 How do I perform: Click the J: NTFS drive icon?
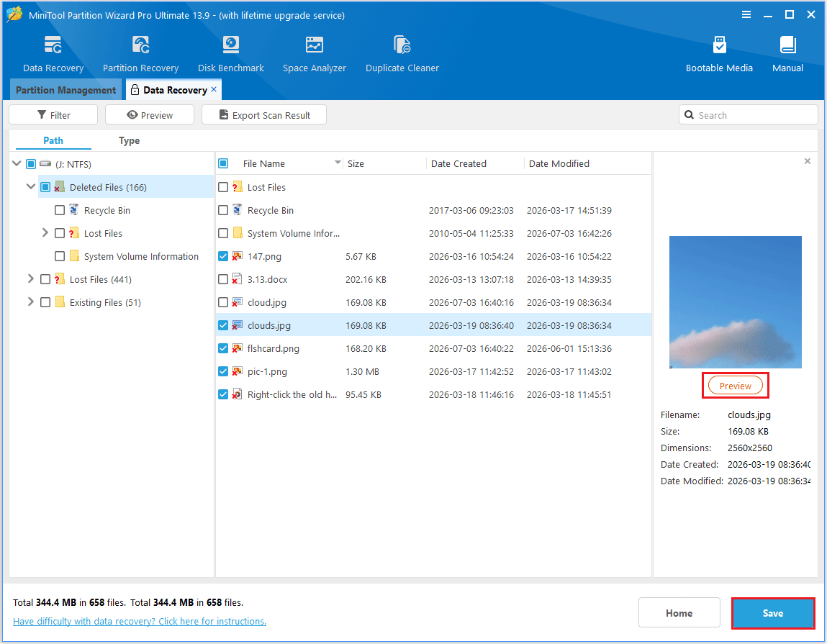click(45, 164)
